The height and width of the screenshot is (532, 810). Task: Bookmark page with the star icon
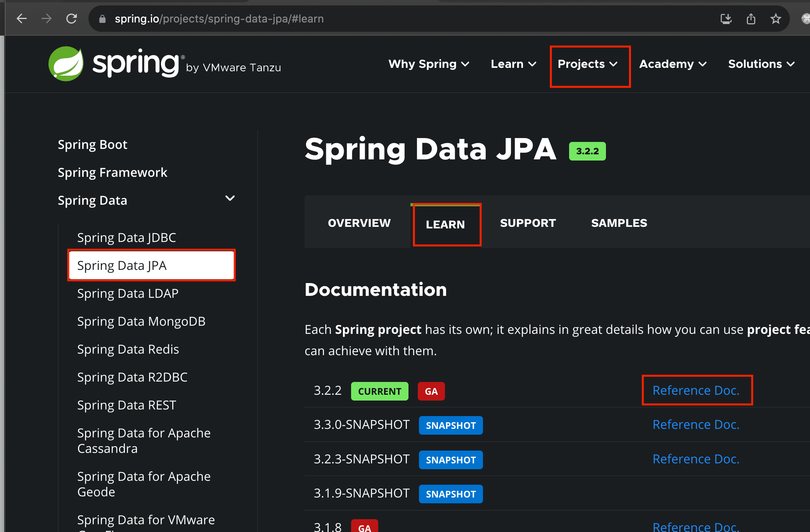tap(775, 19)
